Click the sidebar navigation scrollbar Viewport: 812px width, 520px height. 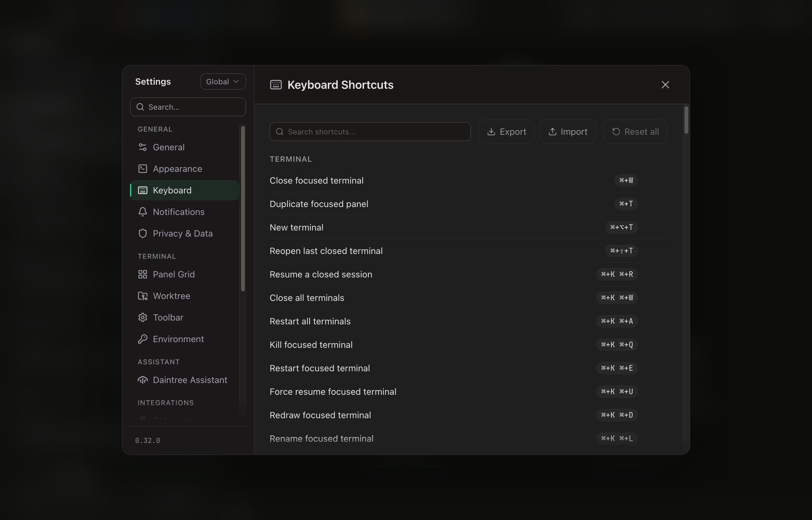[243, 209]
